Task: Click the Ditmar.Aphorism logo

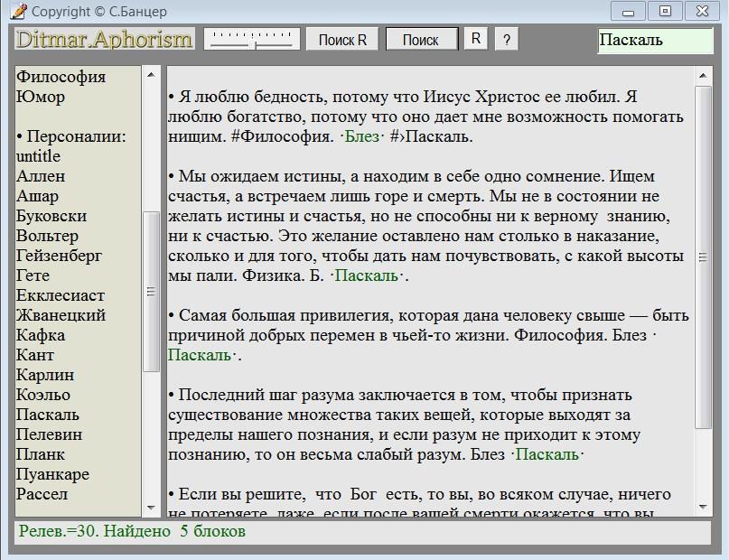Action: 104,39
